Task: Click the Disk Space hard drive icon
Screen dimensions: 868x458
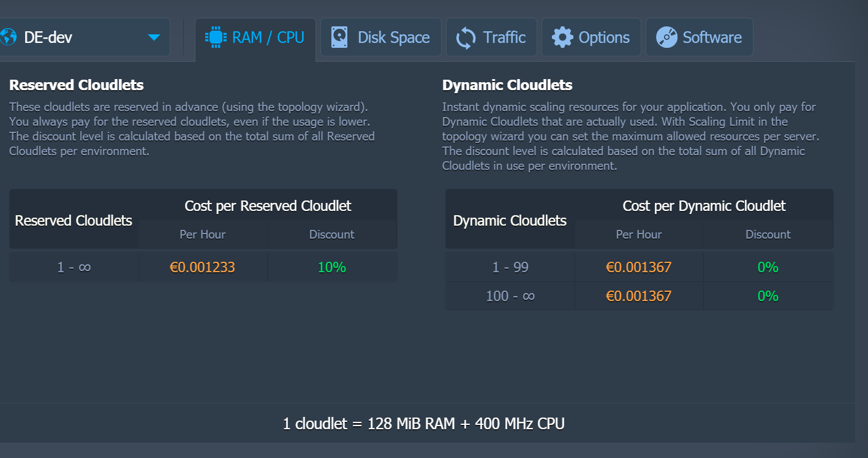Action: [339, 37]
